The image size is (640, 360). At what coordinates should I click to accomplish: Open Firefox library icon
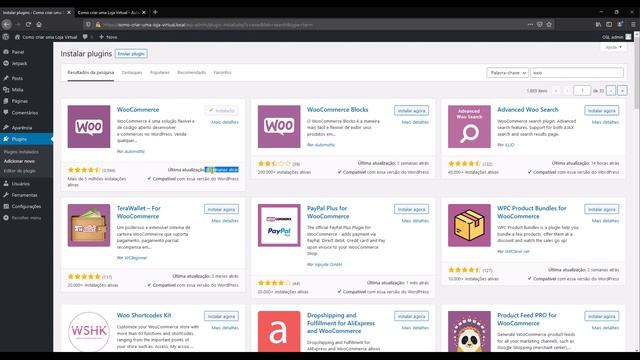pyautogui.click(x=598, y=24)
